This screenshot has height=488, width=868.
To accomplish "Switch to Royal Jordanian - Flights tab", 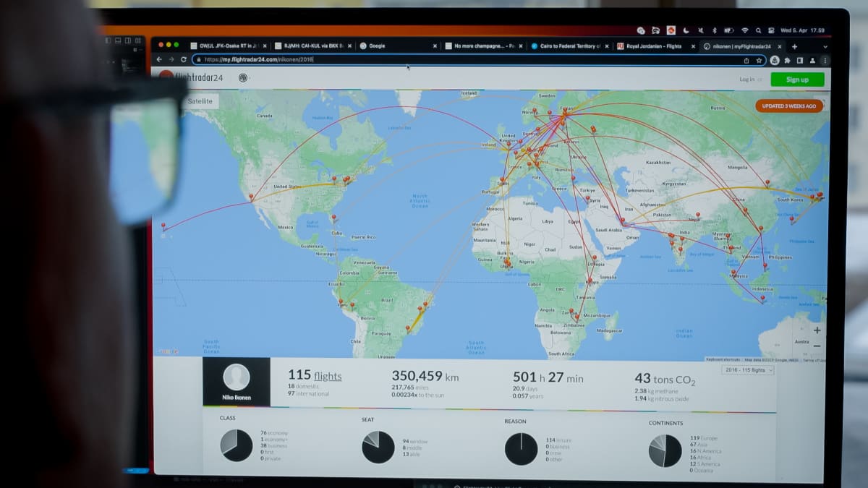I will pyautogui.click(x=654, y=46).
